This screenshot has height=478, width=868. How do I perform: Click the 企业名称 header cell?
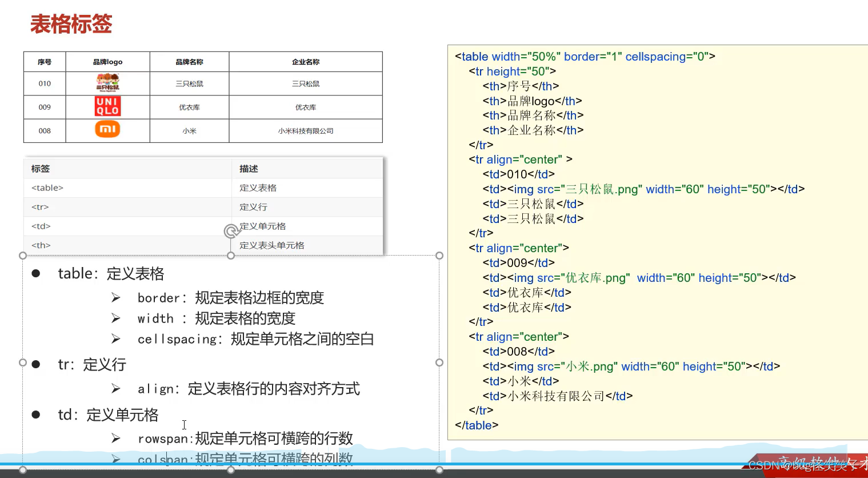point(306,62)
